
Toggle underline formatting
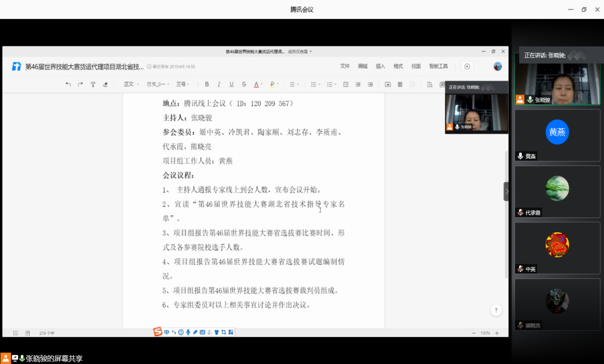tap(231, 84)
